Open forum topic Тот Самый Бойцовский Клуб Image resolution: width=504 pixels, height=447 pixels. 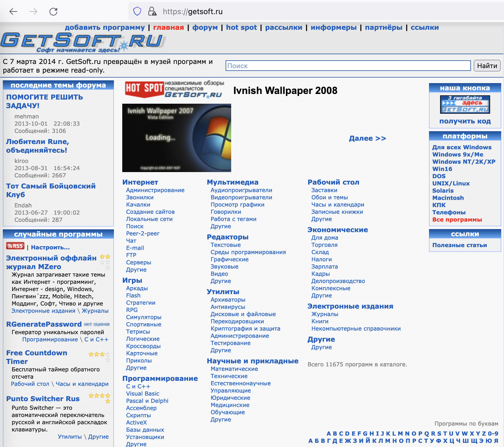[51, 190]
